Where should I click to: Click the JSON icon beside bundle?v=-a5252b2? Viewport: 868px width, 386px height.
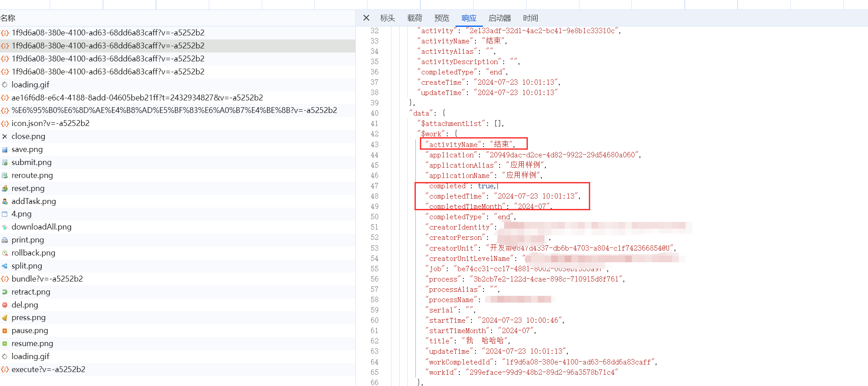point(4,279)
